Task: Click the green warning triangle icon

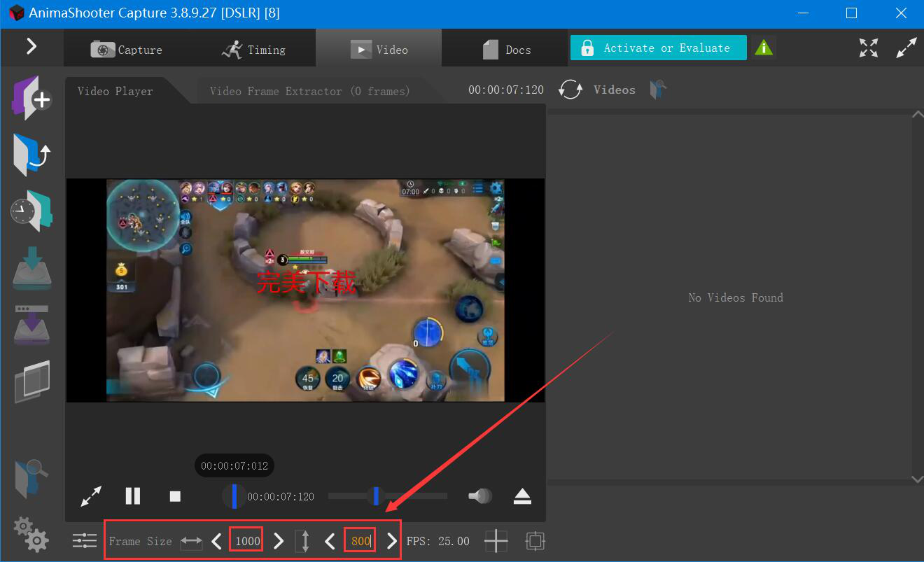Action: coord(764,48)
